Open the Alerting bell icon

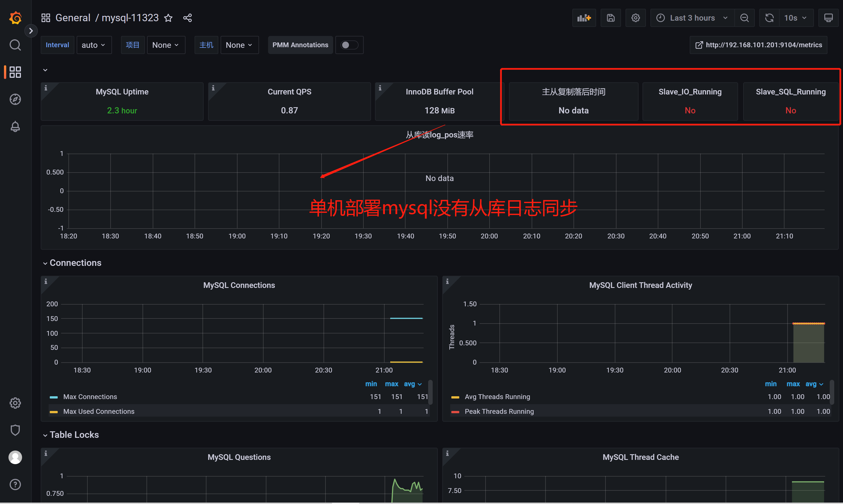(x=15, y=126)
